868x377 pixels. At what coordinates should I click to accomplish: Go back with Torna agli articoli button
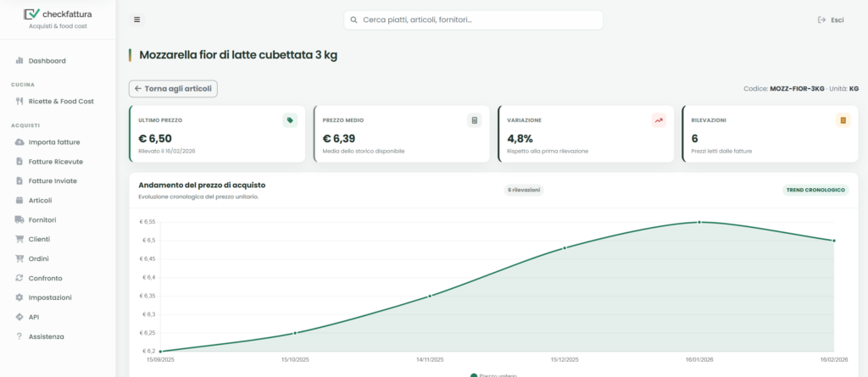173,89
